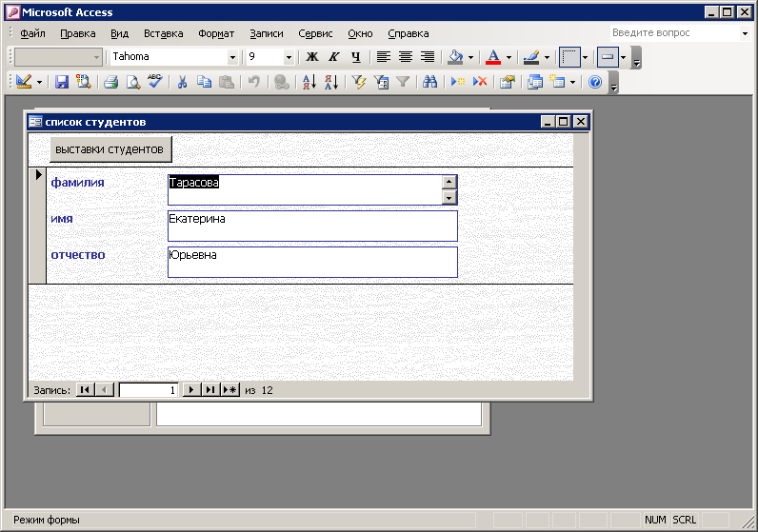This screenshot has width=758, height=532.
Task: Open the View mode dropdown arrow
Action: click(x=40, y=83)
